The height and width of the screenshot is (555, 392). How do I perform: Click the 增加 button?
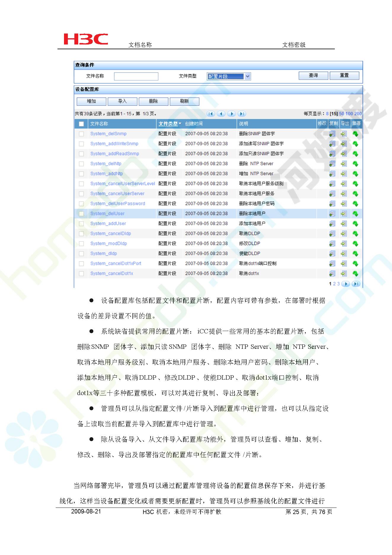(x=91, y=101)
